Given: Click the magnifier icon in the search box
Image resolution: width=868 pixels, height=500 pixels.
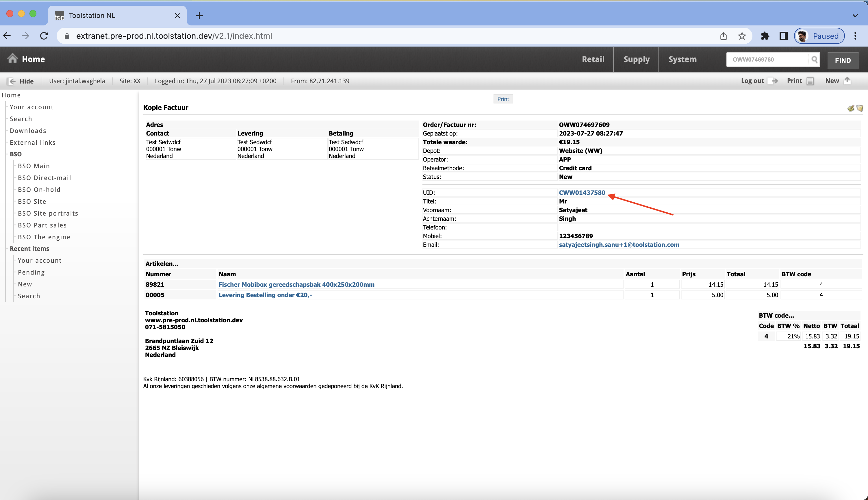Looking at the screenshot, I should [815, 60].
